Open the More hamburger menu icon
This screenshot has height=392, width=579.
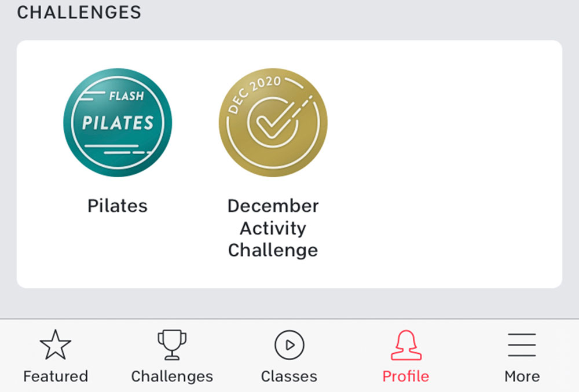(x=522, y=345)
